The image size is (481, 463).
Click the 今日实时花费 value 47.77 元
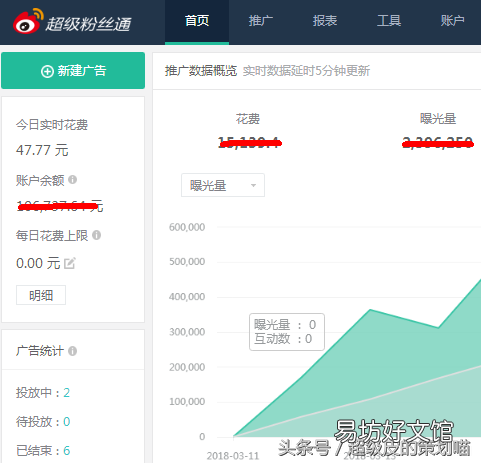(42, 150)
